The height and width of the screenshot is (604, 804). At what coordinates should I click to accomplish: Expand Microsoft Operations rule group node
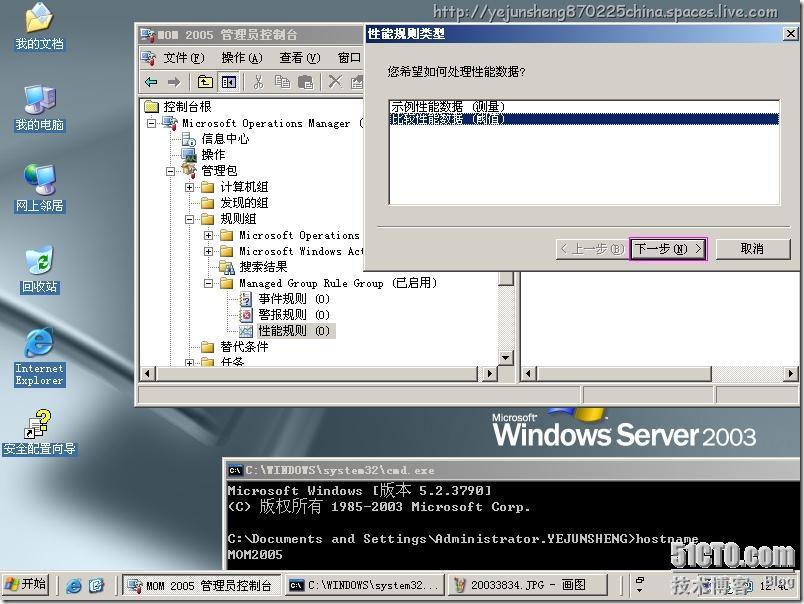(209, 236)
